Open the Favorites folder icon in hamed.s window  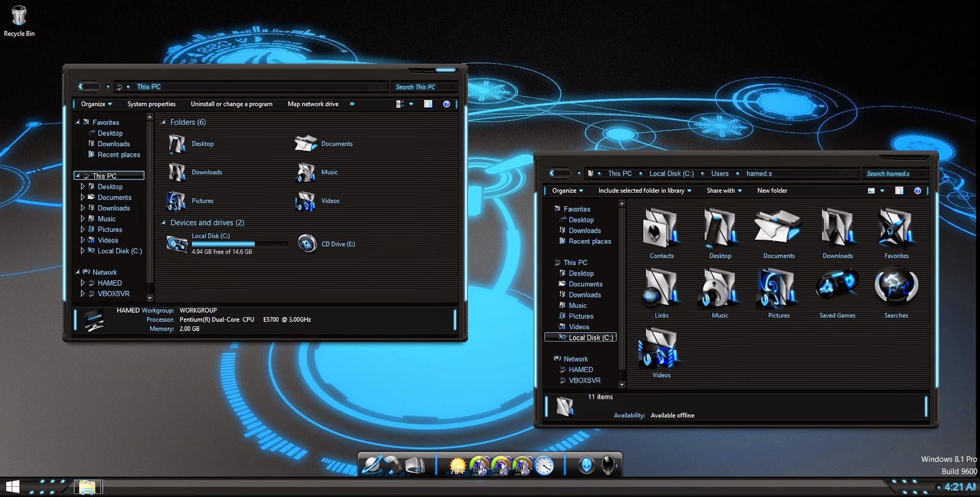pos(895,229)
